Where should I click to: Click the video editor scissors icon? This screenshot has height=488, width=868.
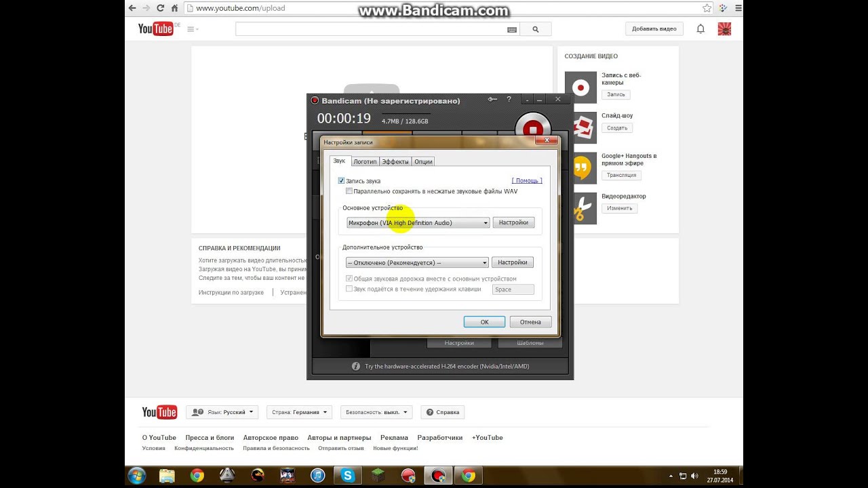pyautogui.click(x=580, y=209)
